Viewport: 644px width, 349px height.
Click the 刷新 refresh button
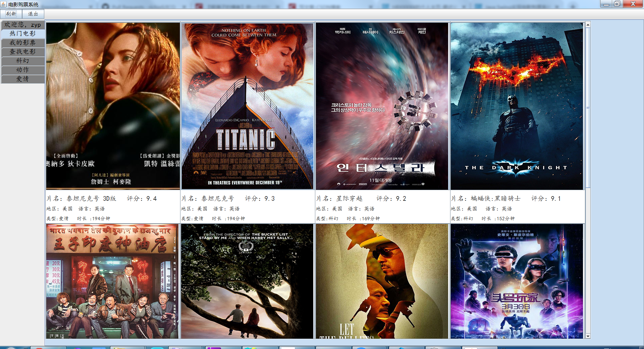click(x=11, y=14)
